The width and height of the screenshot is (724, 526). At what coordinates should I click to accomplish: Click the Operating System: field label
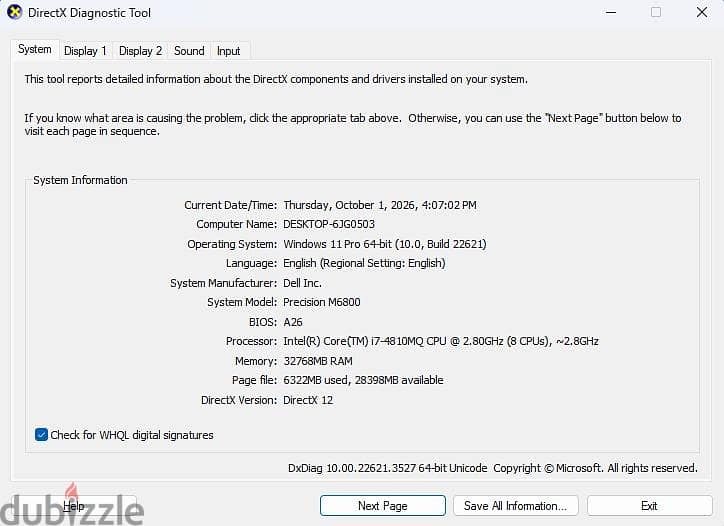click(x=232, y=244)
